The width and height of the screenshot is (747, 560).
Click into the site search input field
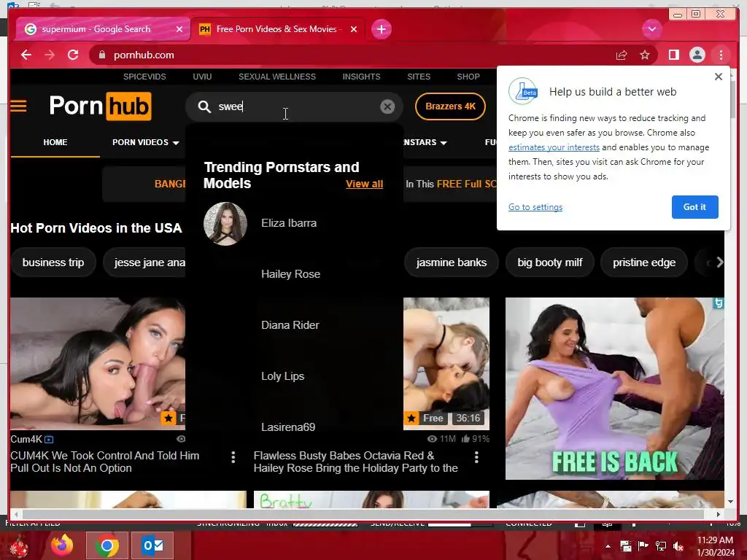[295, 106]
